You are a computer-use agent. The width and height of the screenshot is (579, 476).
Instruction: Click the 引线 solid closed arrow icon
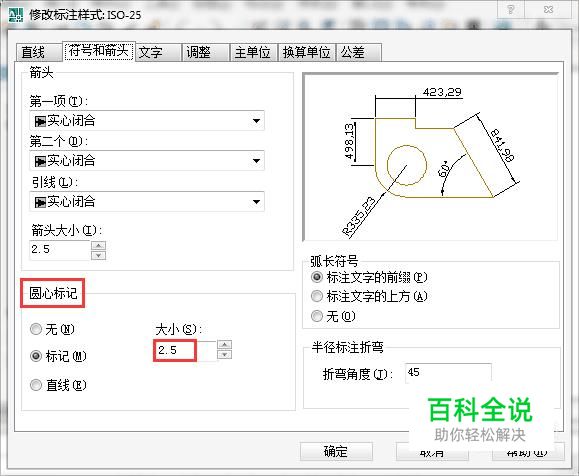coord(40,202)
